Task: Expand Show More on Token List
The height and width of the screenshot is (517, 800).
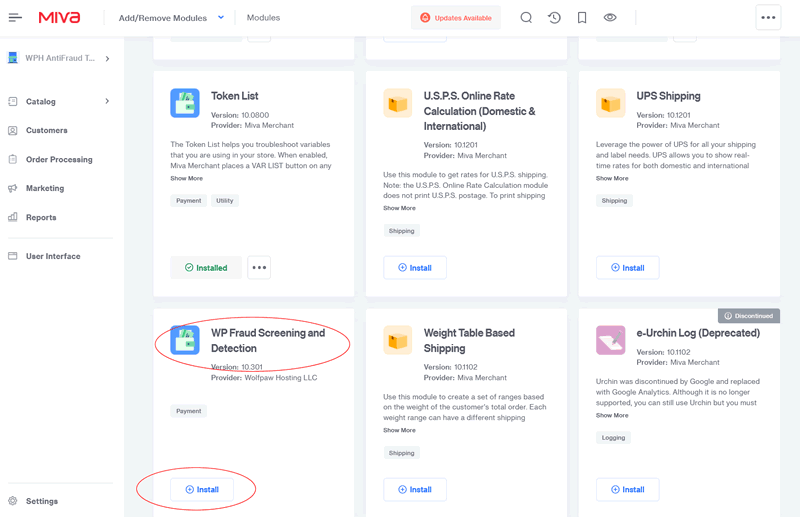Action: click(187, 179)
